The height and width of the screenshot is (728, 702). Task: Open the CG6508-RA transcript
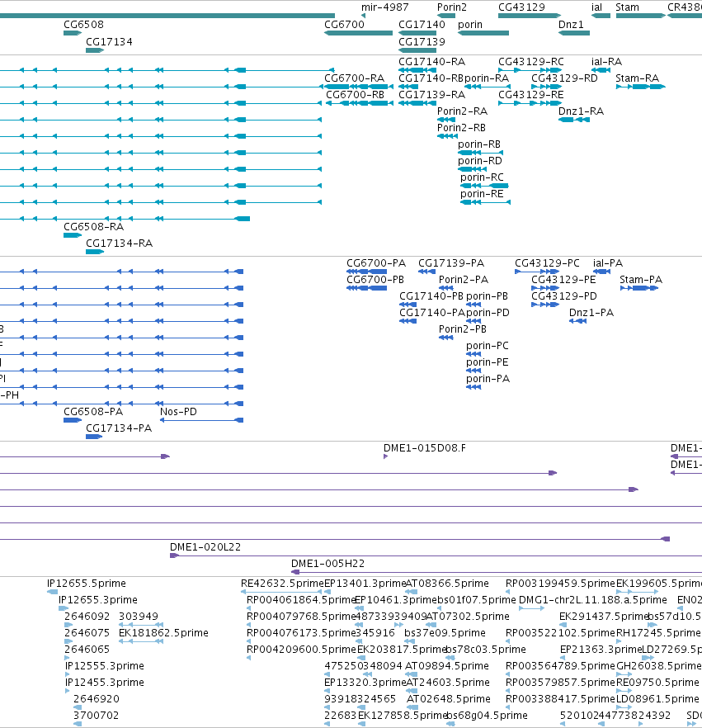click(x=73, y=235)
